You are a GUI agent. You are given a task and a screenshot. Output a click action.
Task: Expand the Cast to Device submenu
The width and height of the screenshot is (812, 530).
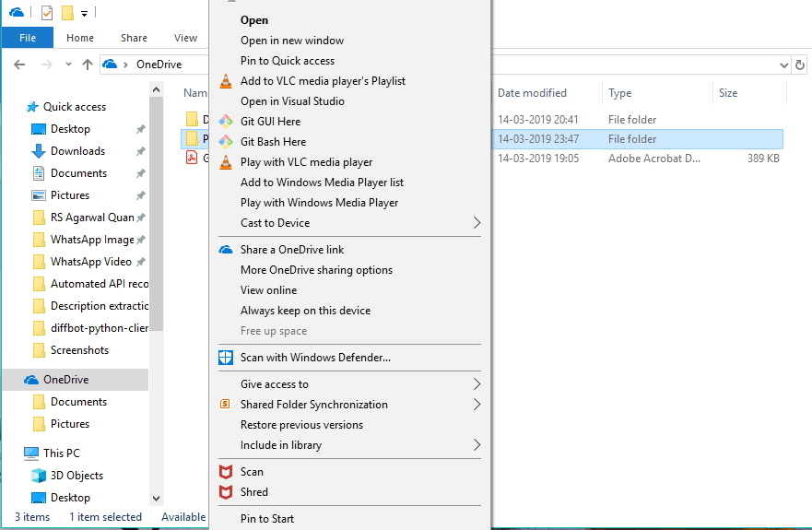coord(477,223)
